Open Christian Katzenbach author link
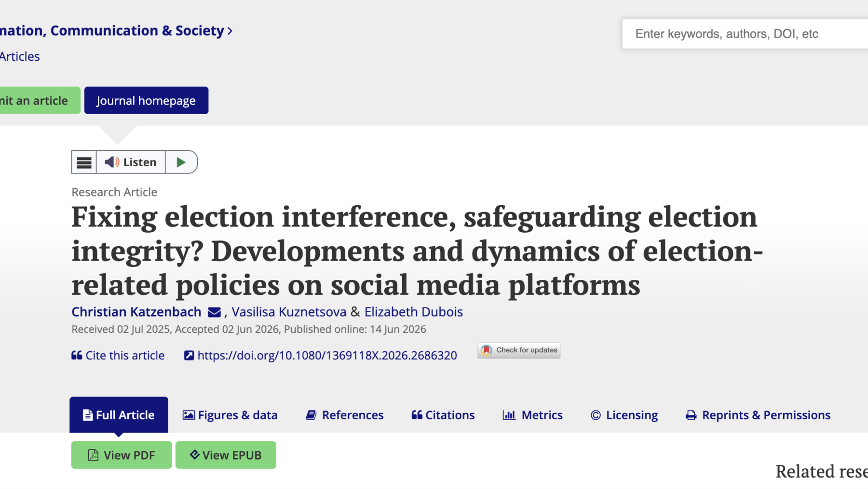 [x=136, y=312]
